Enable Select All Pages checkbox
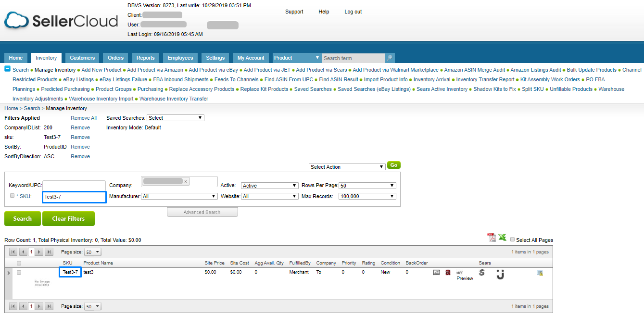The width and height of the screenshot is (644, 315). [x=512, y=239]
